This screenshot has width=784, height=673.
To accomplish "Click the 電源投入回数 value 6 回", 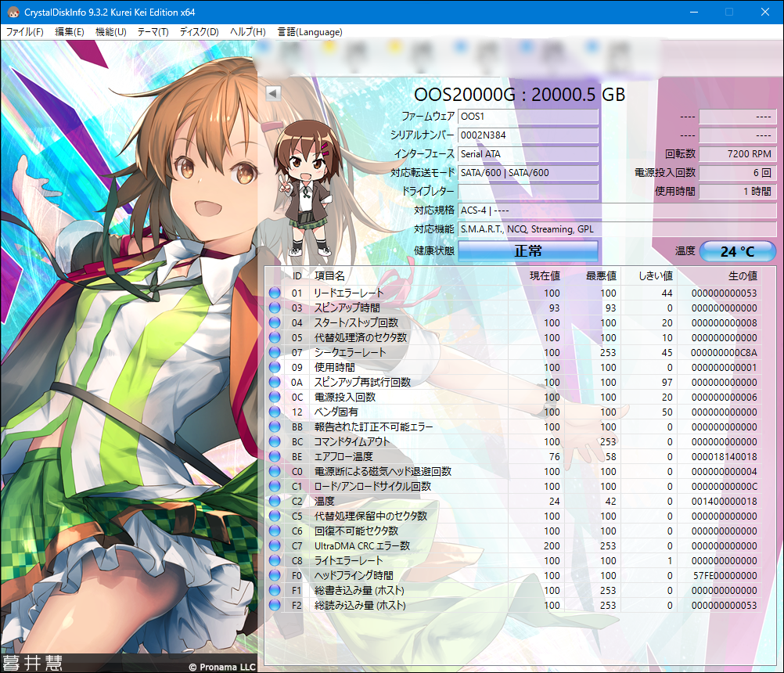I will [x=738, y=172].
